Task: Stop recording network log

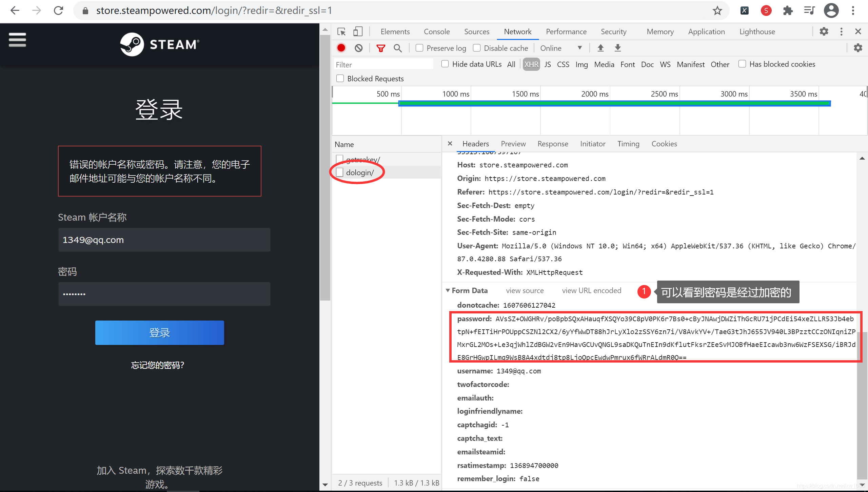Action: 341,48
